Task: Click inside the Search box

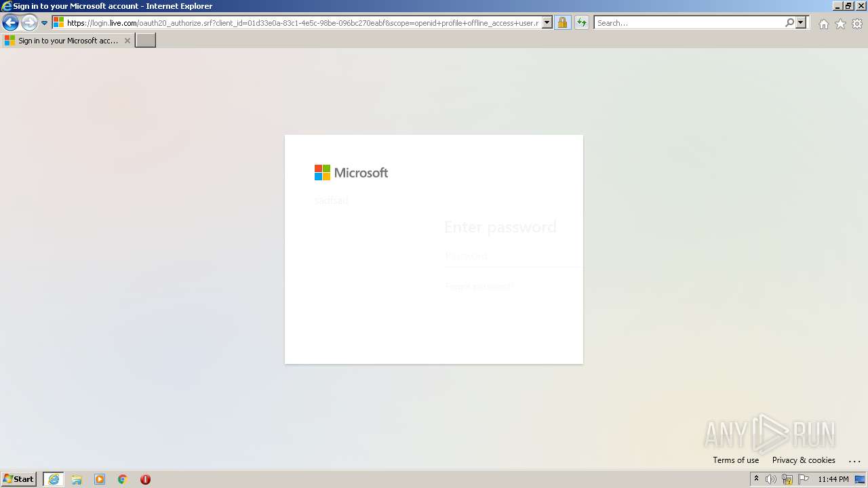Action: (689, 22)
